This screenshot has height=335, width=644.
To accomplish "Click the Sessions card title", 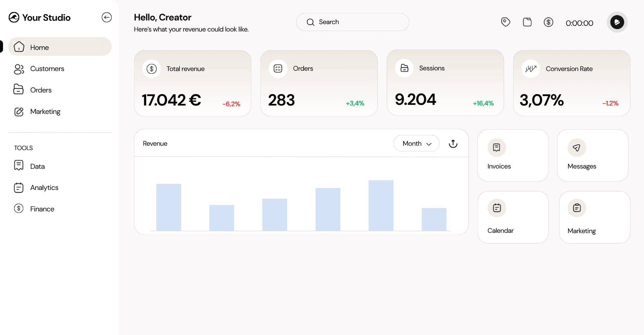I will [432, 68].
